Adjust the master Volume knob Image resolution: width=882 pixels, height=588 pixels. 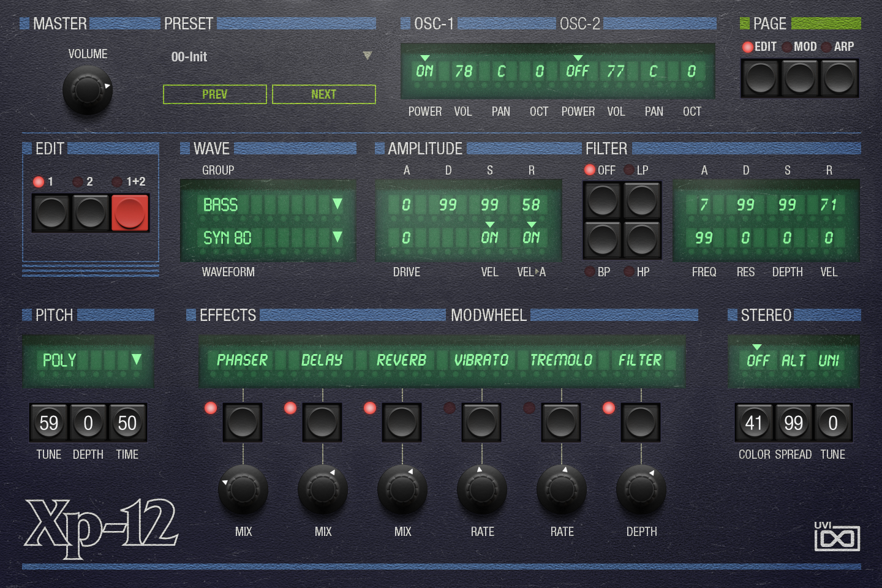pyautogui.click(x=88, y=90)
